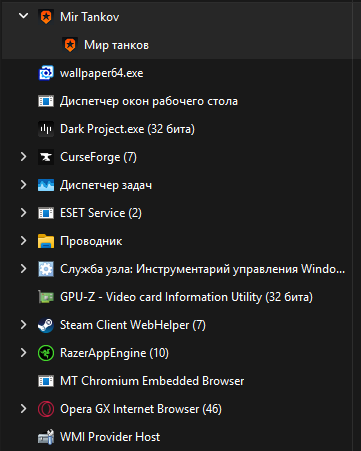Click Диспетчер окон рабочего стола icon
This screenshot has height=451, width=361.
pyautogui.click(x=46, y=101)
